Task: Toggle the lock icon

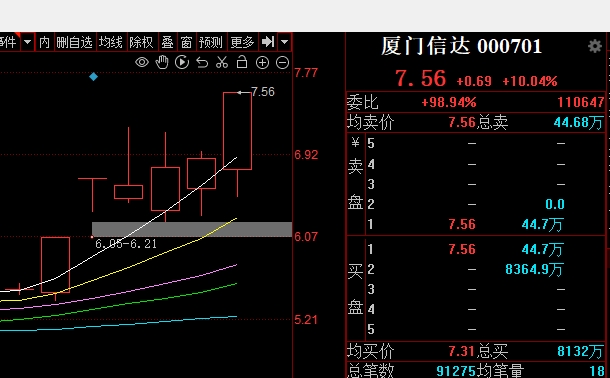Action: tap(242, 62)
